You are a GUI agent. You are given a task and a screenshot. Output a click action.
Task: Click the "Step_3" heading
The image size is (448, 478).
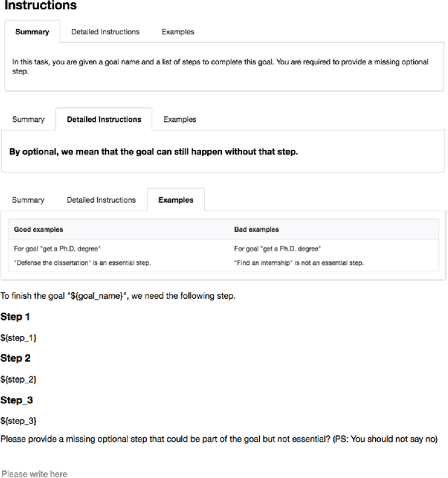pyautogui.click(x=17, y=400)
